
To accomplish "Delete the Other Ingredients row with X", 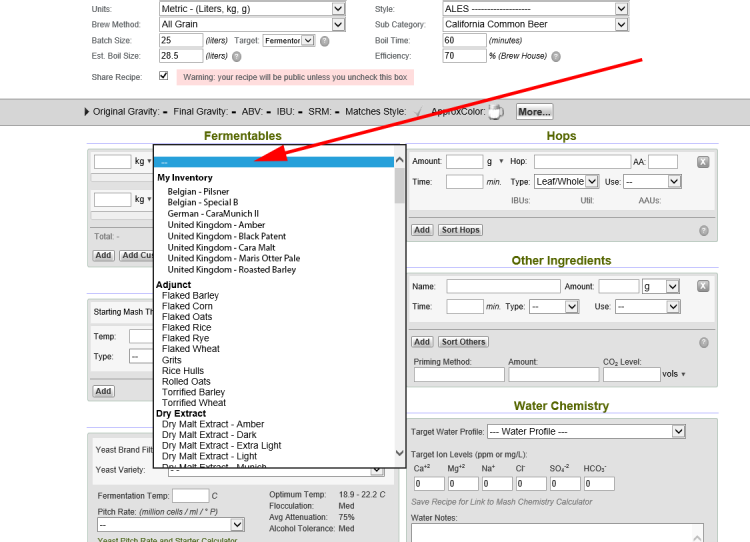I will pos(703,286).
